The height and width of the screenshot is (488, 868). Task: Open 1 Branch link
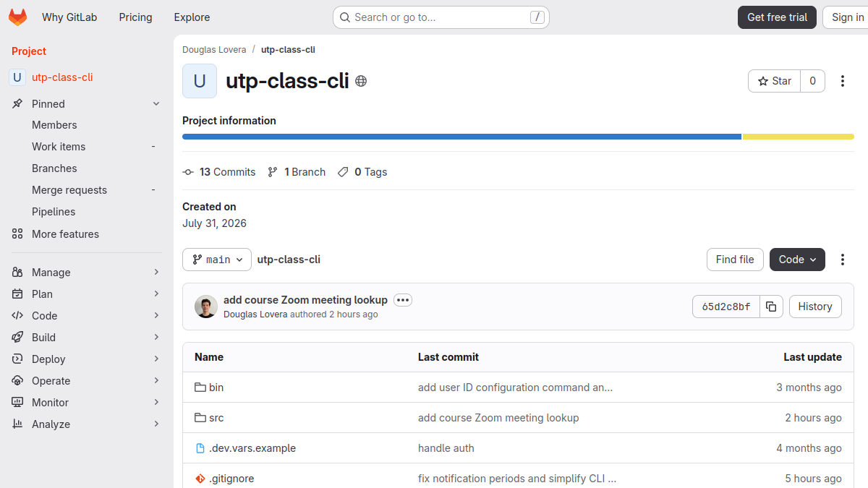(297, 172)
